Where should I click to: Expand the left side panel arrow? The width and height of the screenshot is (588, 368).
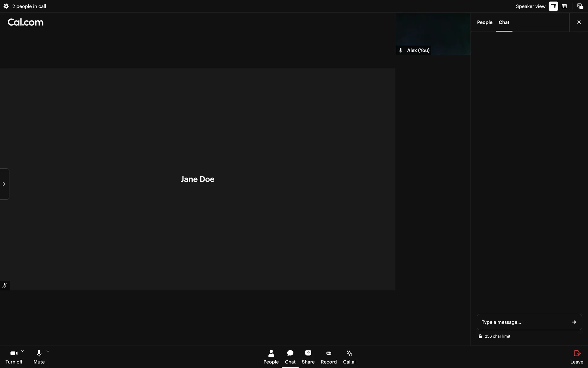4,184
